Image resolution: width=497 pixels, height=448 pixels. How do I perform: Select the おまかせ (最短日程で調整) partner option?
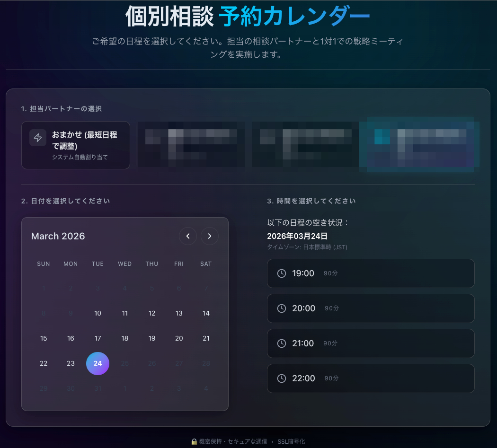75,145
